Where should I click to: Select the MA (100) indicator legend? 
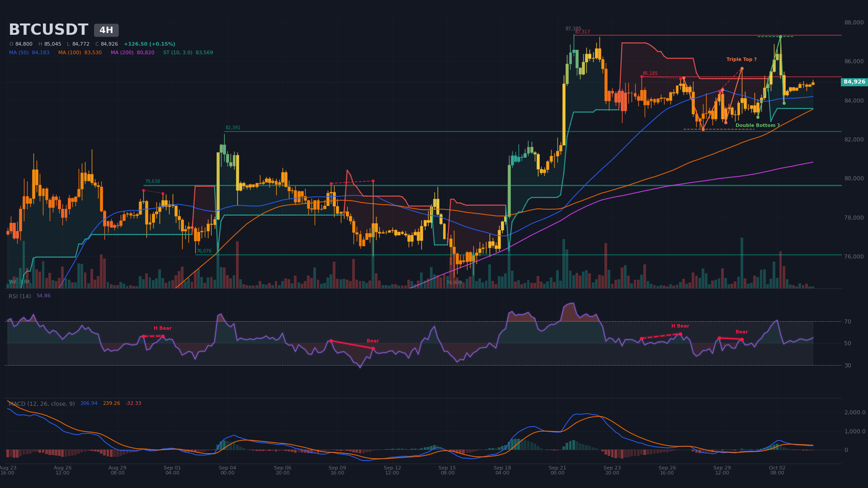[x=80, y=53]
